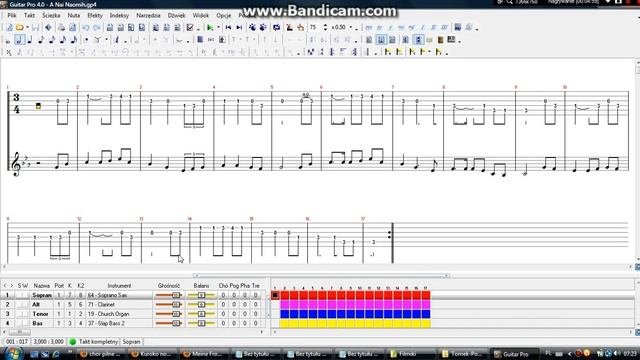Image resolution: width=640 pixels, height=360 pixels.
Task: Toggle solo checkbox for Alt track
Action: [19, 304]
